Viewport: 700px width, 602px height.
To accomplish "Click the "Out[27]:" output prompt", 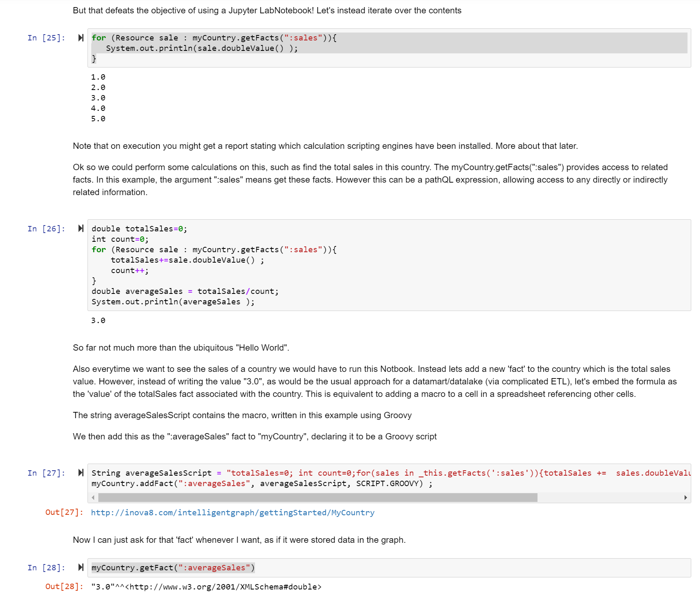I will (65, 512).
